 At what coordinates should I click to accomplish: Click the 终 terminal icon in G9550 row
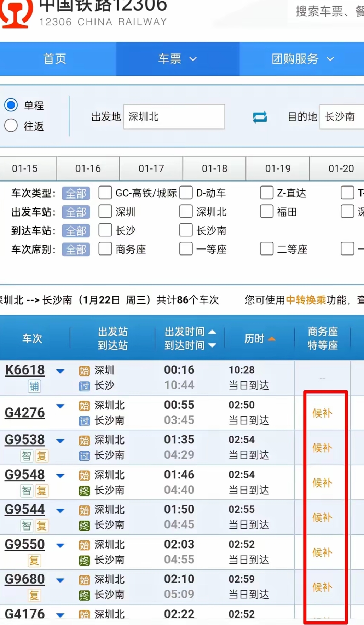tap(84, 560)
